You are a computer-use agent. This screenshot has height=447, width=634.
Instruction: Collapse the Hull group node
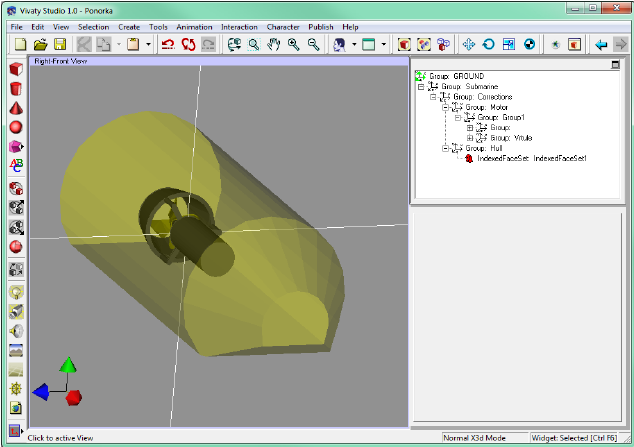pos(445,148)
